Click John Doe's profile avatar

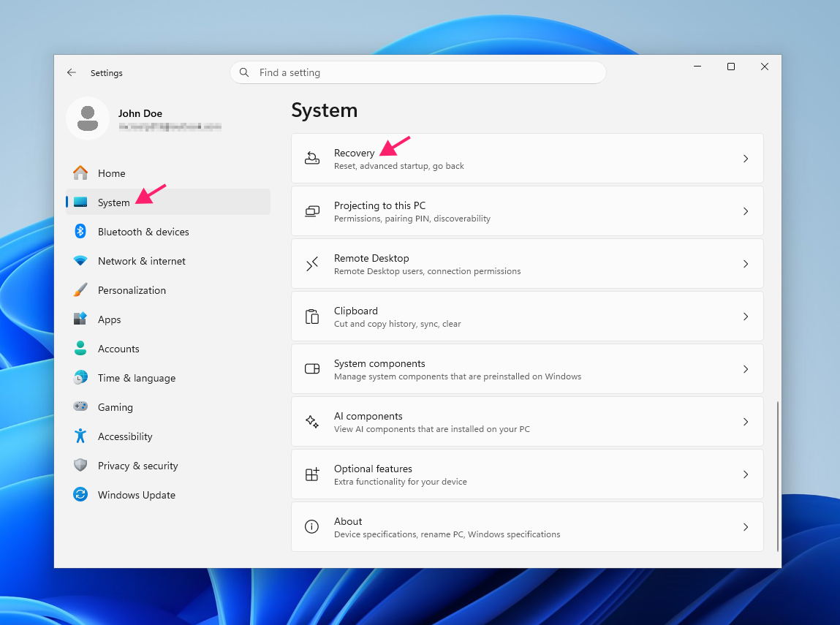coord(87,118)
